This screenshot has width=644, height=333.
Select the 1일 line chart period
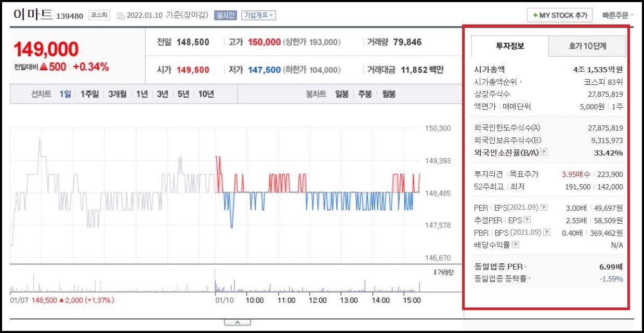tap(65, 94)
